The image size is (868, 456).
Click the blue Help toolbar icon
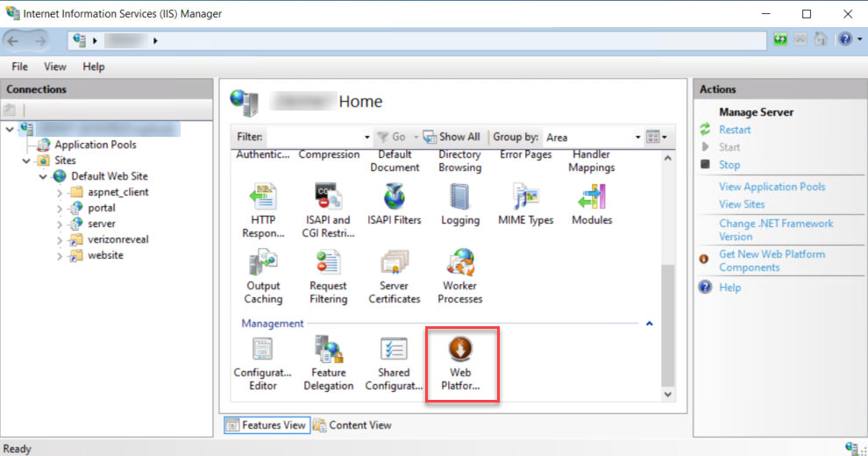tap(844, 39)
